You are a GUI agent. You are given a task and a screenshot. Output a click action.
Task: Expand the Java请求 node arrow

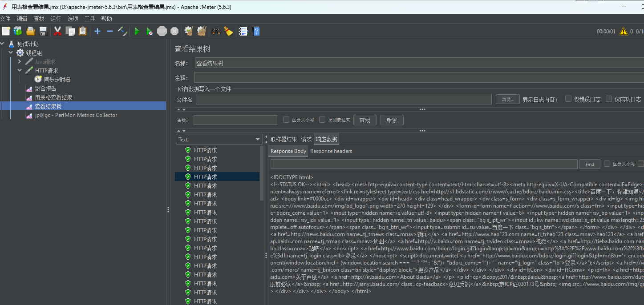pos(20,61)
